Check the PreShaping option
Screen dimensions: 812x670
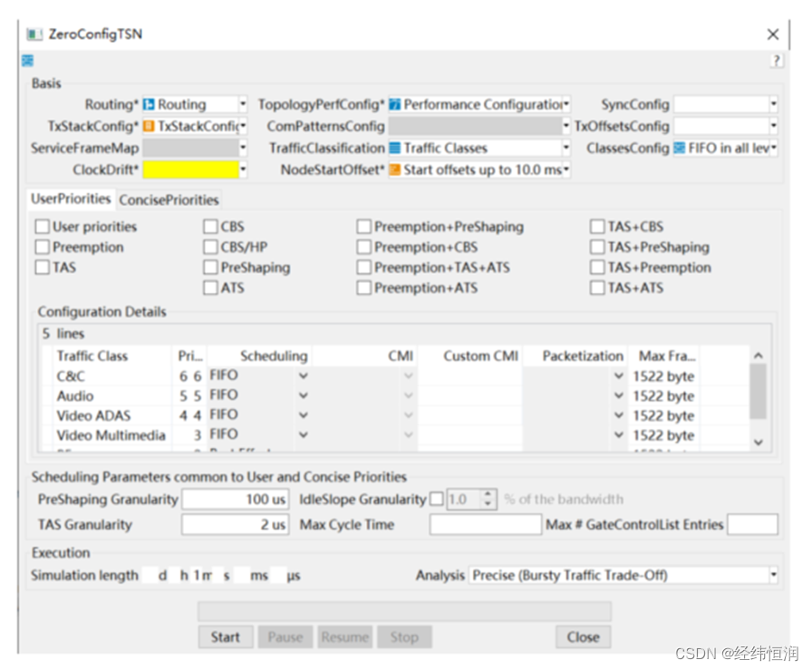click(211, 267)
